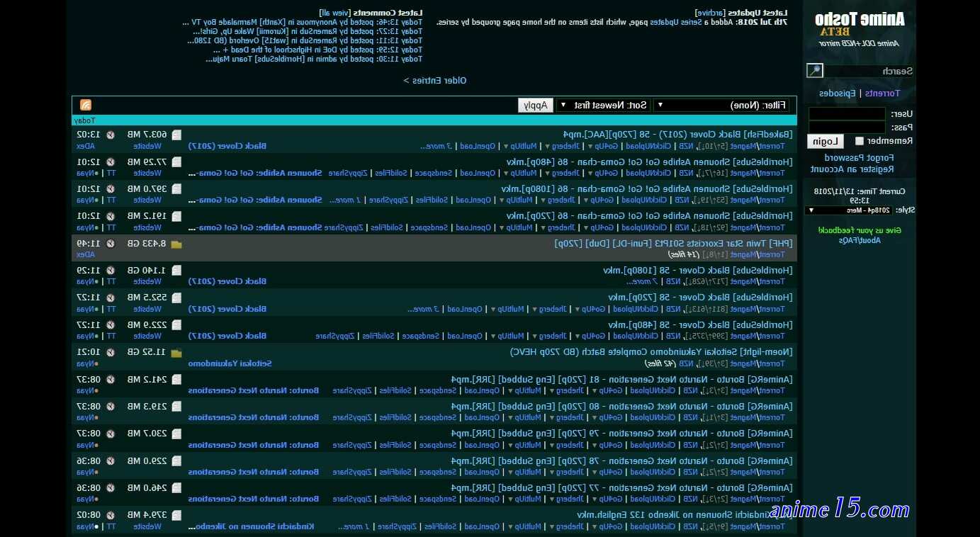The height and width of the screenshot is (537, 980).
Task: Click file icon beside 229.0 MB
Action: (176, 460)
